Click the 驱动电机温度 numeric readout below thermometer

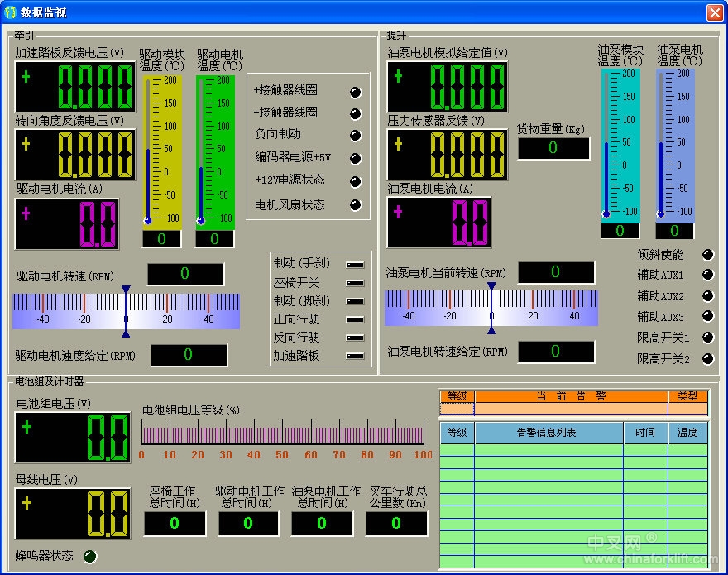[x=215, y=239]
